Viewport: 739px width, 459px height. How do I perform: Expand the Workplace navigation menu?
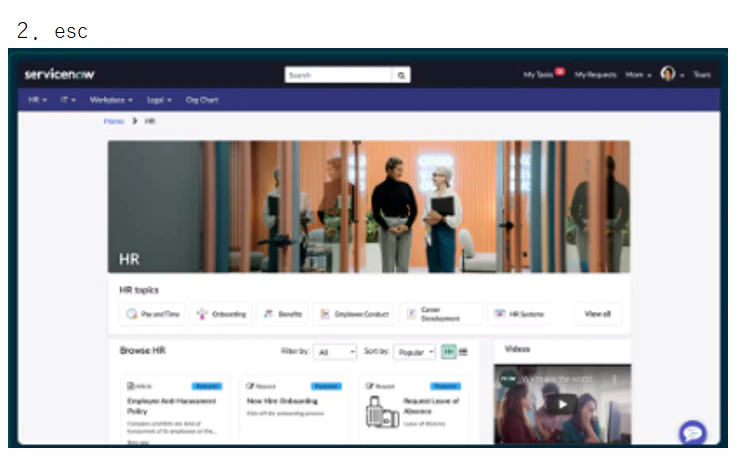tap(111, 100)
